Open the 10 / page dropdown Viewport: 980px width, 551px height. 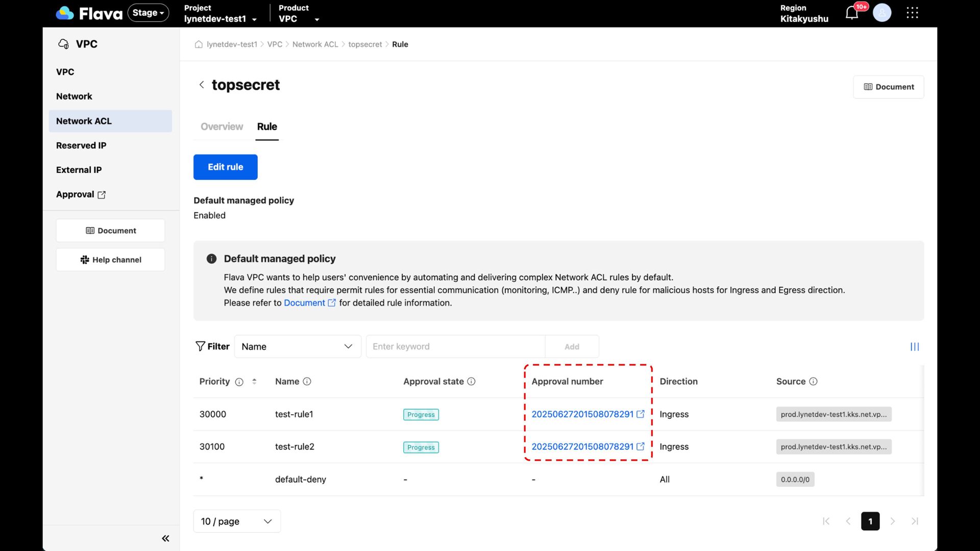pos(237,521)
